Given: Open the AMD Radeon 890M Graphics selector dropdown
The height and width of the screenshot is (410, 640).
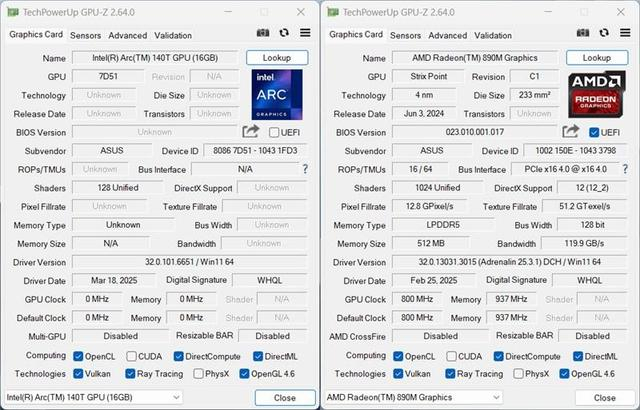Looking at the screenshot, I should tap(413, 397).
